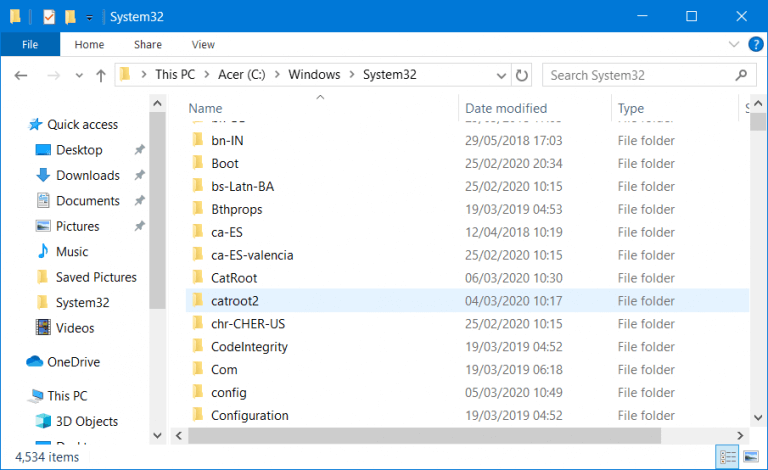The height and width of the screenshot is (470, 768).
Task: Refresh the System32 folder view
Action: (522, 75)
